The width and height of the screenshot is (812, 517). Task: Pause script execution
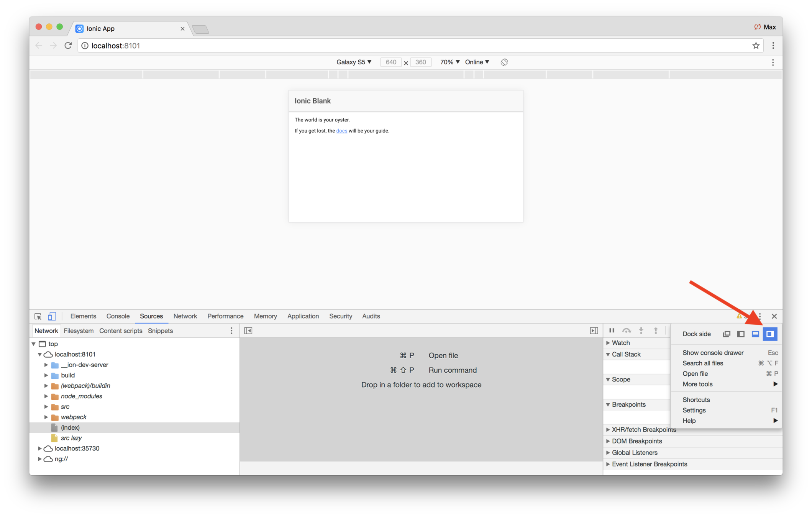pos(612,330)
